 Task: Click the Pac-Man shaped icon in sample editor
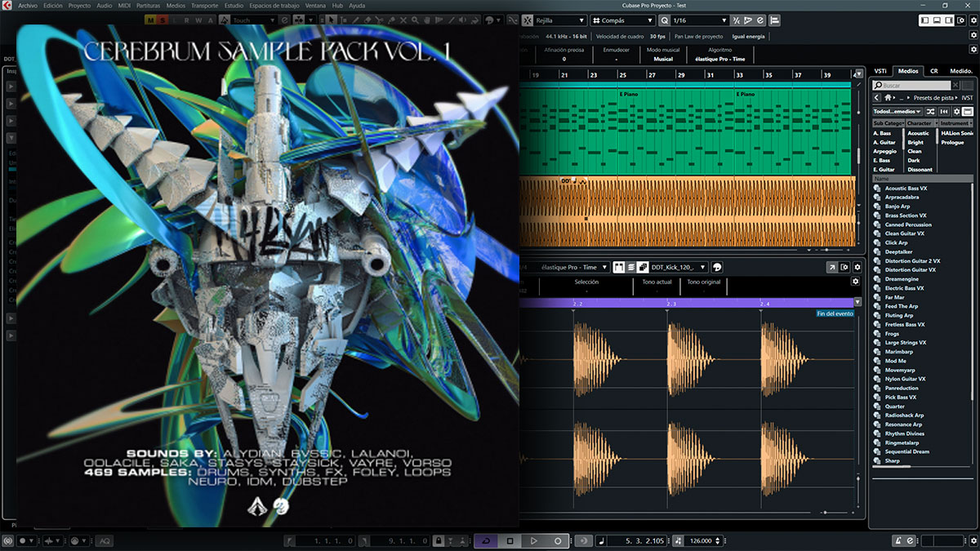tap(717, 267)
